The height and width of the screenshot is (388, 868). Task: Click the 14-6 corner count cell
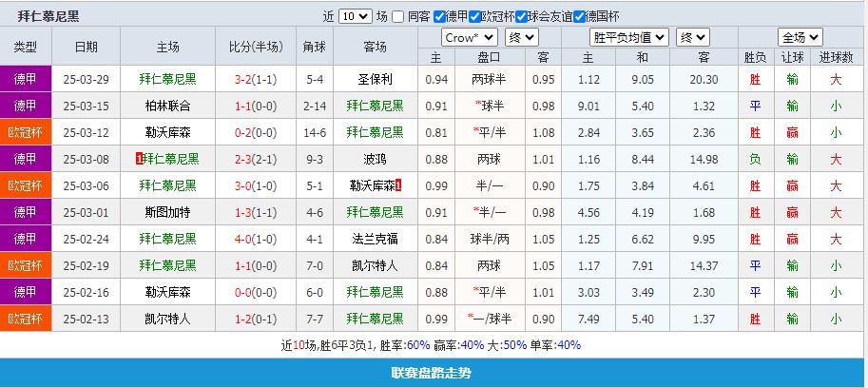pos(315,132)
